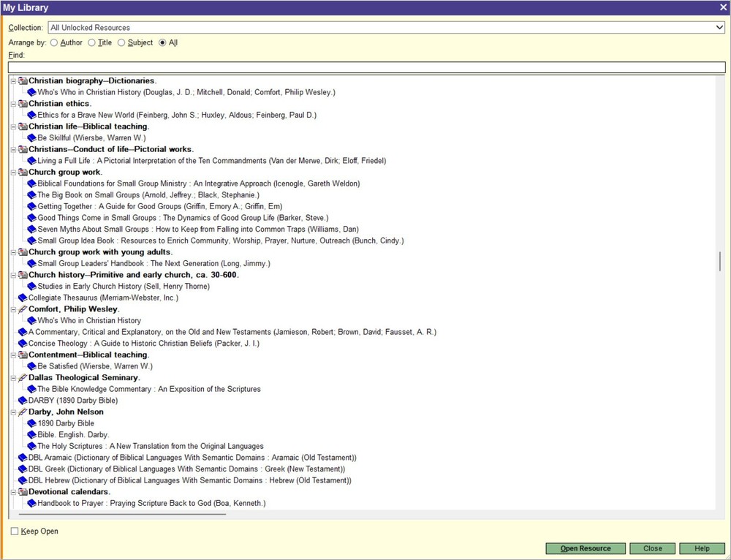This screenshot has width=731, height=560.
Task: Click the book icon for DARBY (1890 Darby Bible)
Action: coord(23,401)
